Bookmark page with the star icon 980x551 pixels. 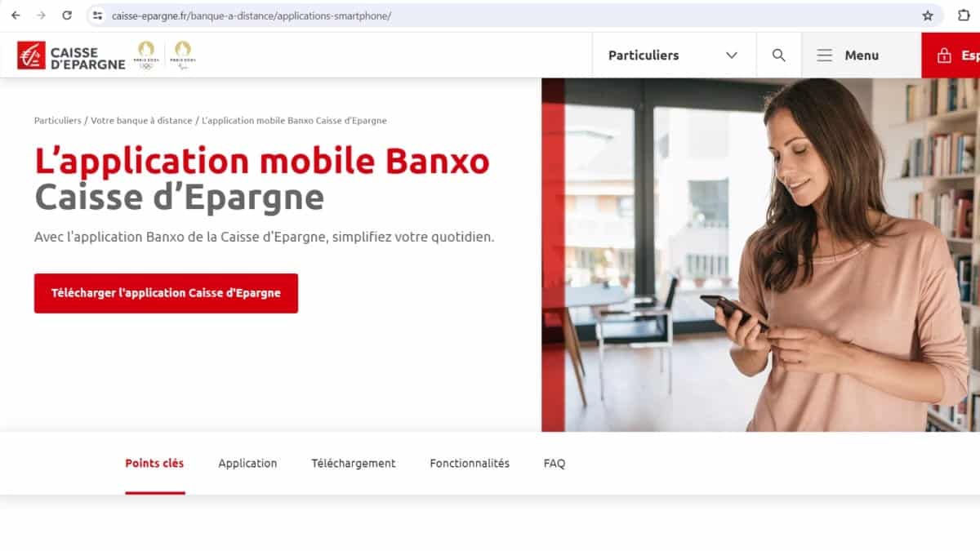pyautogui.click(x=928, y=16)
